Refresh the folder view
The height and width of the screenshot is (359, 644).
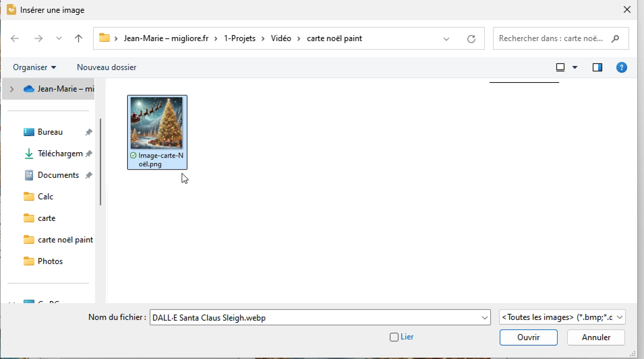pyautogui.click(x=471, y=39)
